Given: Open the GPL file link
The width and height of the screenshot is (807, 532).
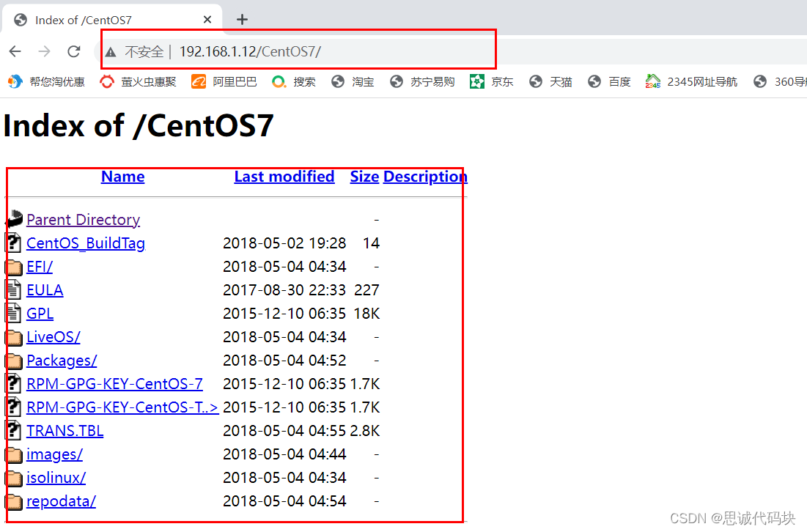Looking at the screenshot, I should click(x=40, y=314).
